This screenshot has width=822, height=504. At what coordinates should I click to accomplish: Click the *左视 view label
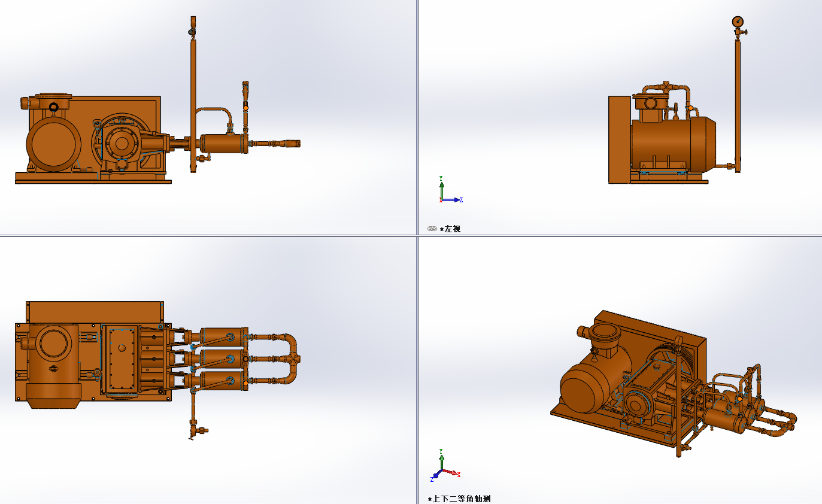450,229
